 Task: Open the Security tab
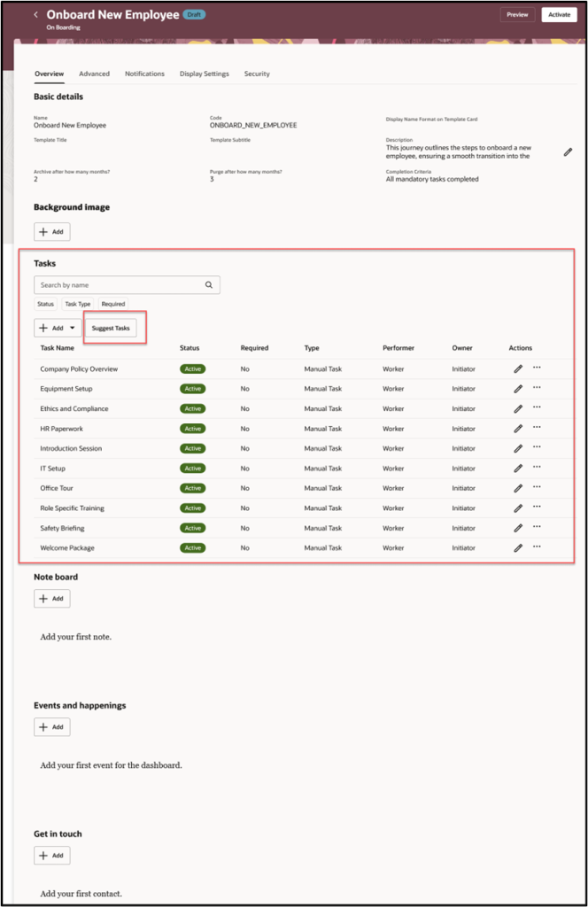coord(257,74)
